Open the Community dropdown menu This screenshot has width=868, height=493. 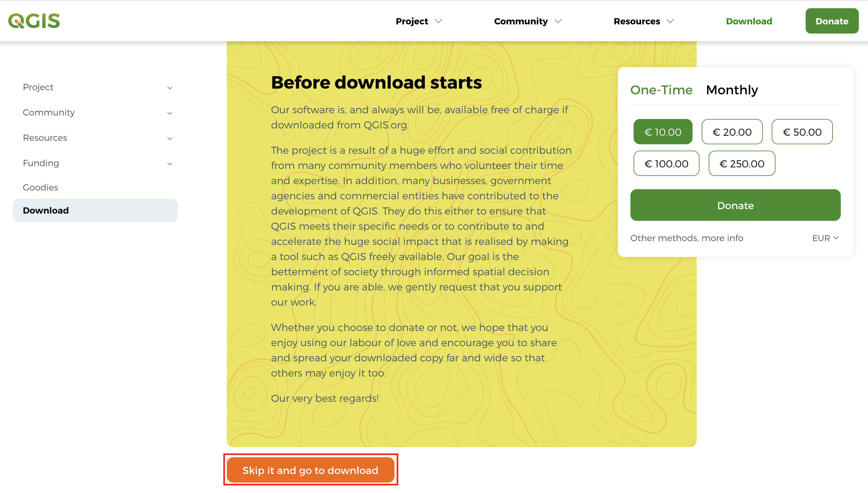tap(527, 21)
